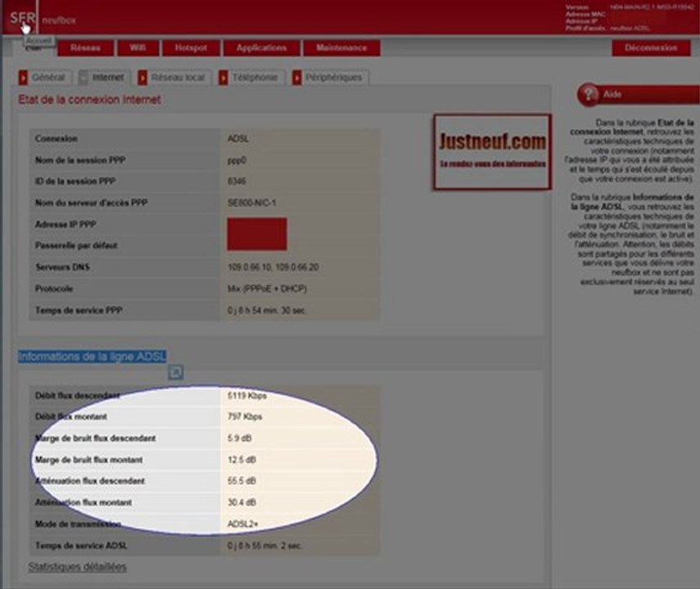
Task: Click the red arrow icon beside Réseau local
Action: click(142, 78)
